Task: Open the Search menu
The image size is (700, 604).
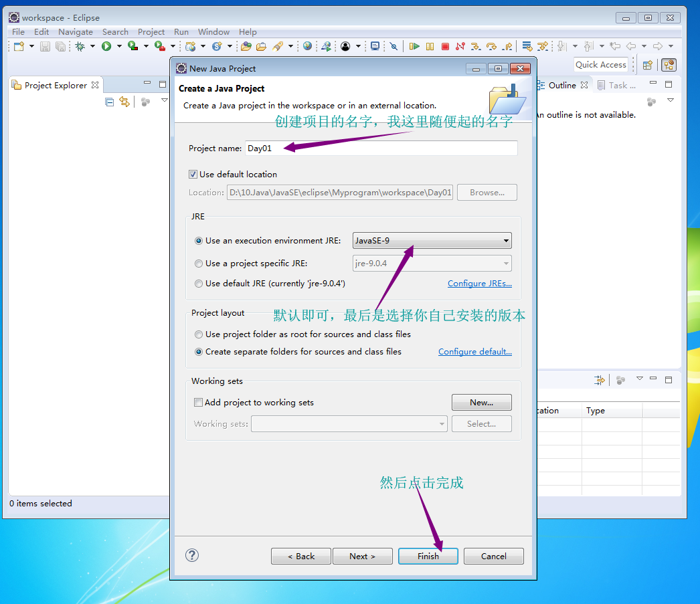Action: pyautogui.click(x=115, y=32)
